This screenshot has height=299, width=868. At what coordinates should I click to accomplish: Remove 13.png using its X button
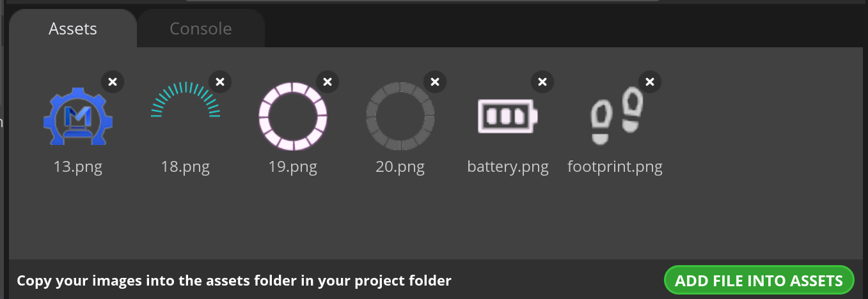pyautogui.click(x=113, y=82)
